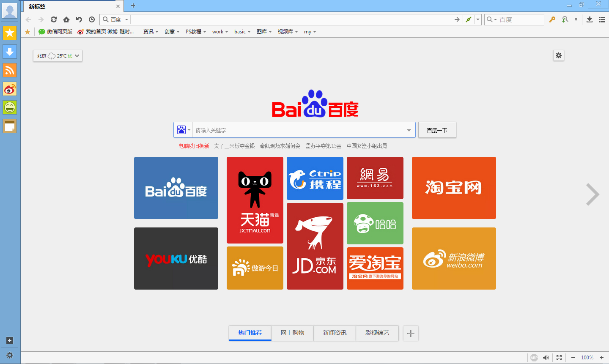This screenshot has height=364, width=609.
Task: Expand the 北京 weather widget dropdown
Action: point(77,55)
